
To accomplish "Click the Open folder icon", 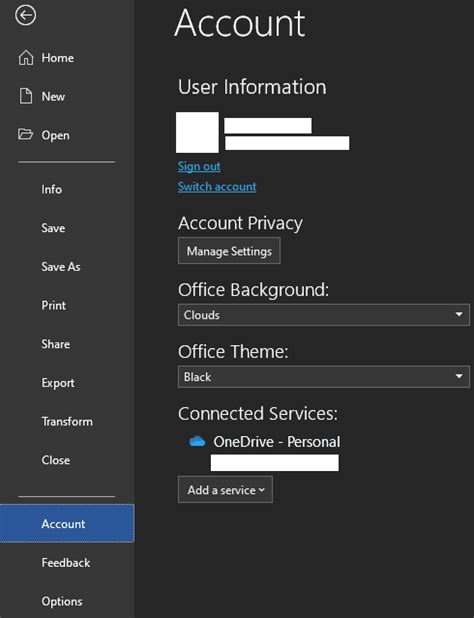I will click(x=26, y=134).
